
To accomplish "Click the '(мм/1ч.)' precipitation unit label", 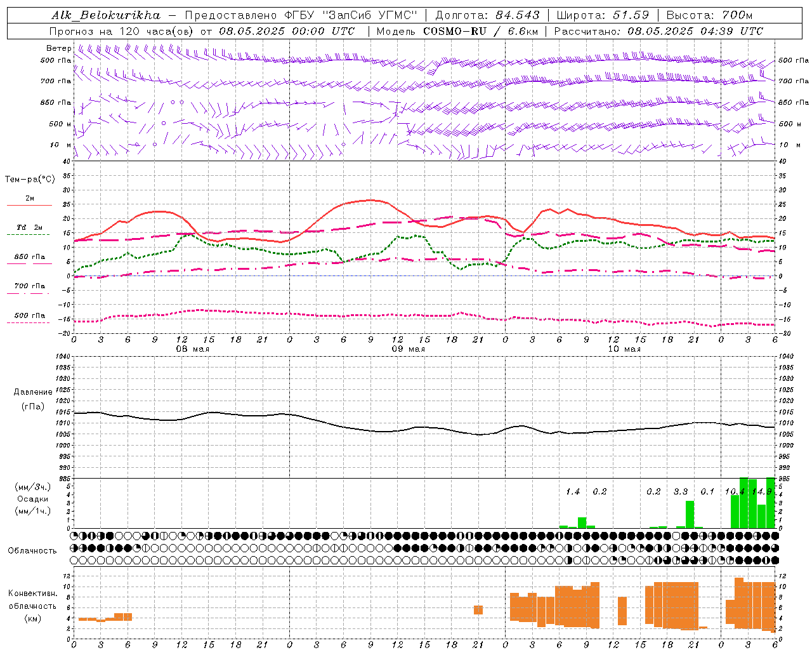I will point(32,511).
